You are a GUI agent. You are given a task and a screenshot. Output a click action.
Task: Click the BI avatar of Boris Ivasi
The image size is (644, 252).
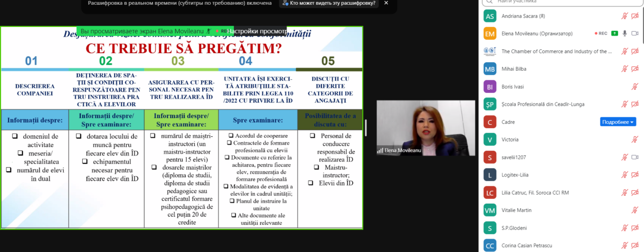tap(489, 86)
